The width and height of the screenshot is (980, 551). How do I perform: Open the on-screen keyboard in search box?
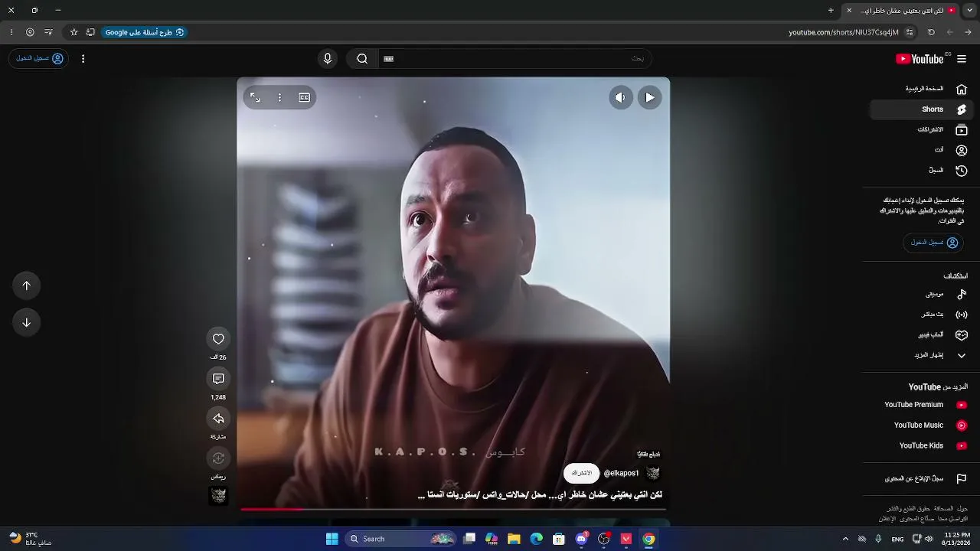[x=388, y=59]
